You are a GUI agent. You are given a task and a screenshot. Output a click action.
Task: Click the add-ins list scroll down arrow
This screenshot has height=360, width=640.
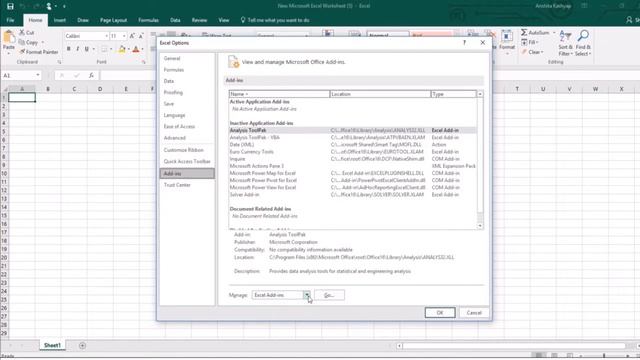(x=480, y=226)
